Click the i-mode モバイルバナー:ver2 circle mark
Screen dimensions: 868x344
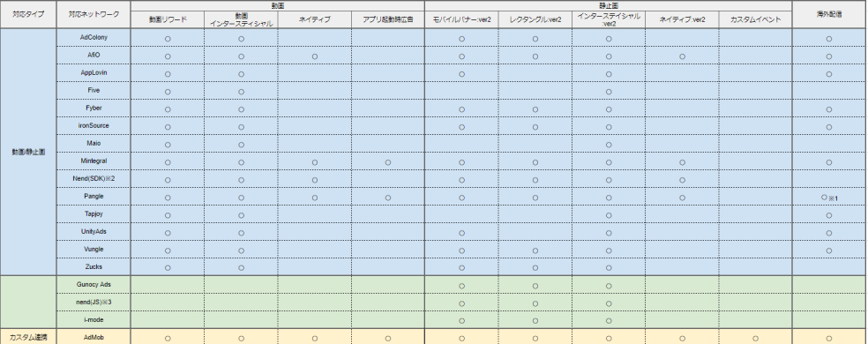(461, 320)
